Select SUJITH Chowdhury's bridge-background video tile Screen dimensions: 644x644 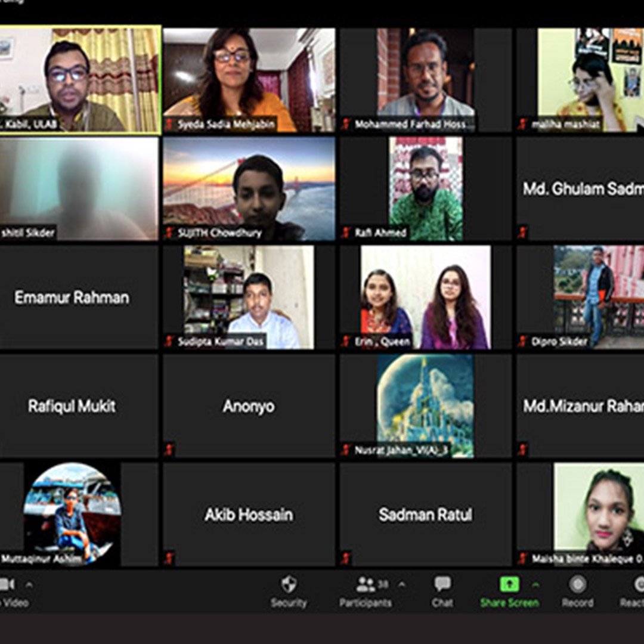click(249, 188)
